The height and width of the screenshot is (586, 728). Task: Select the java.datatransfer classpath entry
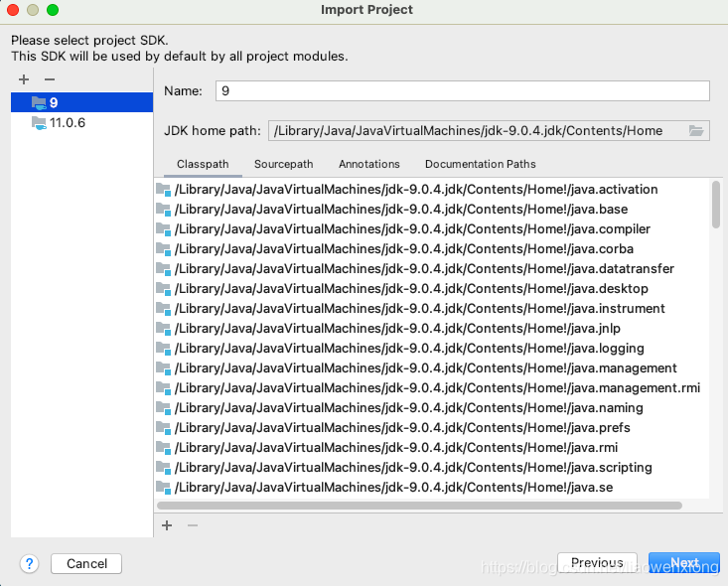(432, 269)
